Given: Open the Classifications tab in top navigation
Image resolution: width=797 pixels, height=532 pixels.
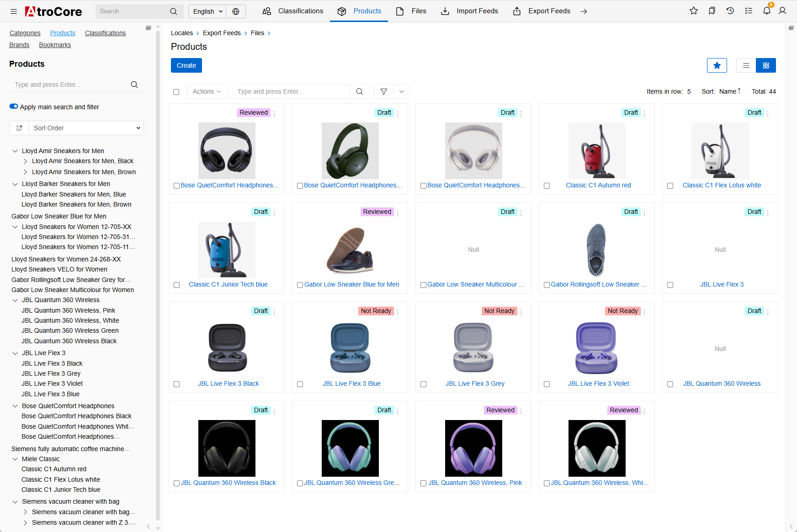Looking at the screenshot, I should pos(292,11).
